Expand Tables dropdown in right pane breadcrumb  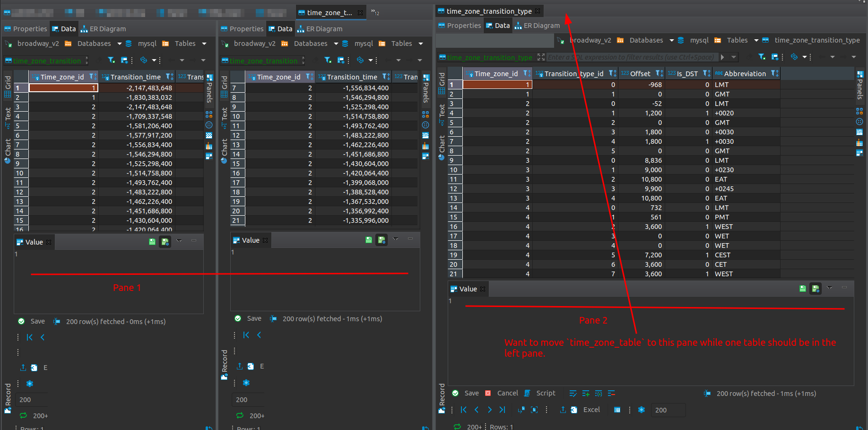coord(756,41)
